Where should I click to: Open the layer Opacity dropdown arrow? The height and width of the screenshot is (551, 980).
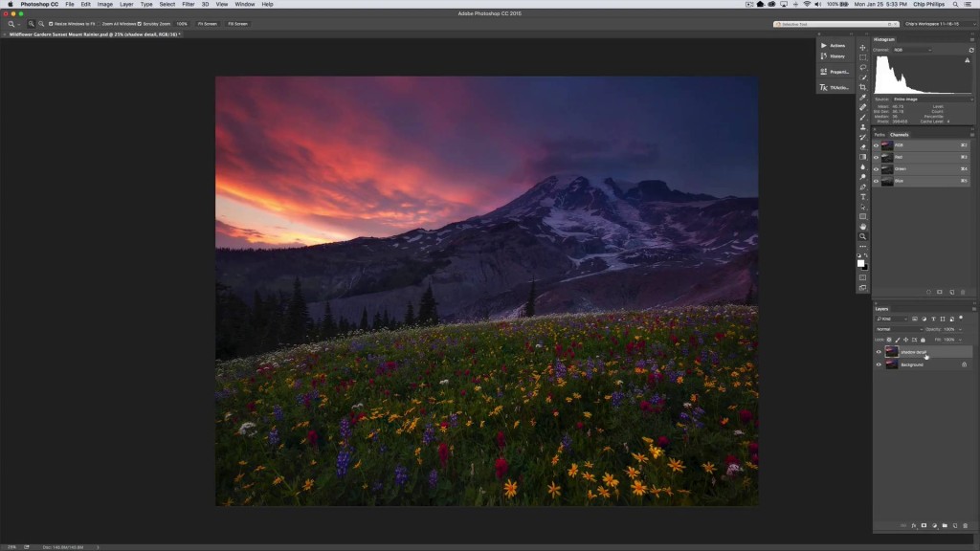click(961, 329)
